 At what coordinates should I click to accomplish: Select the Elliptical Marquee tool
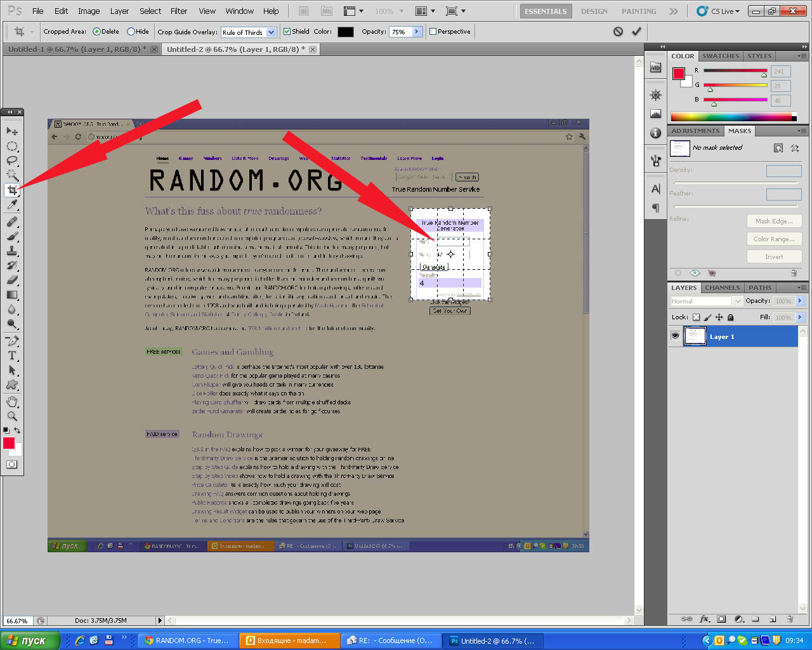pos(12,146)
